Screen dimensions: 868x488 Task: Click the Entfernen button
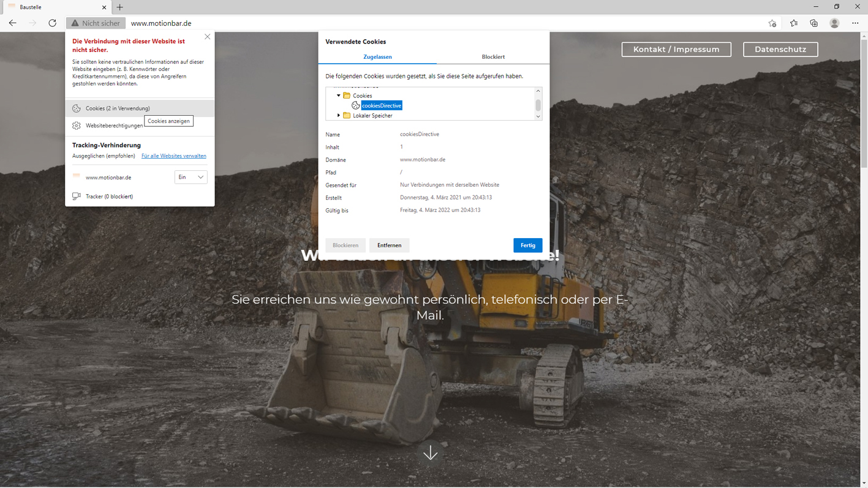pos(389,246)
